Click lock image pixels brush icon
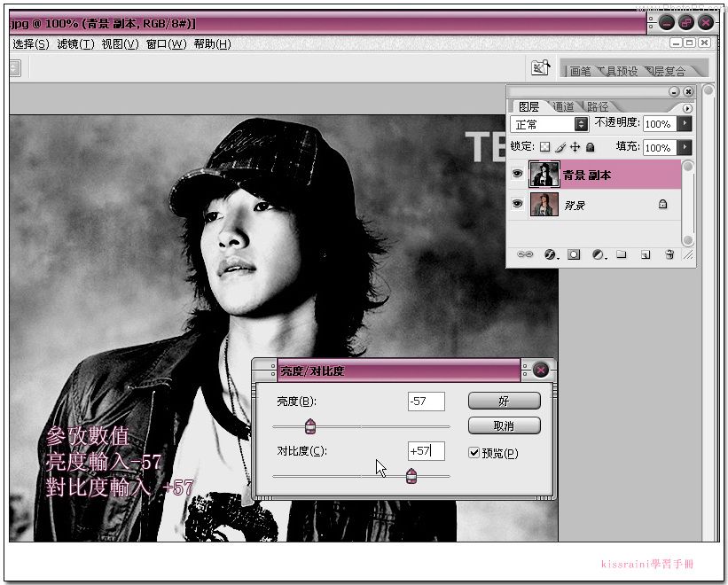The image size is (728, 585). (560, 147)
